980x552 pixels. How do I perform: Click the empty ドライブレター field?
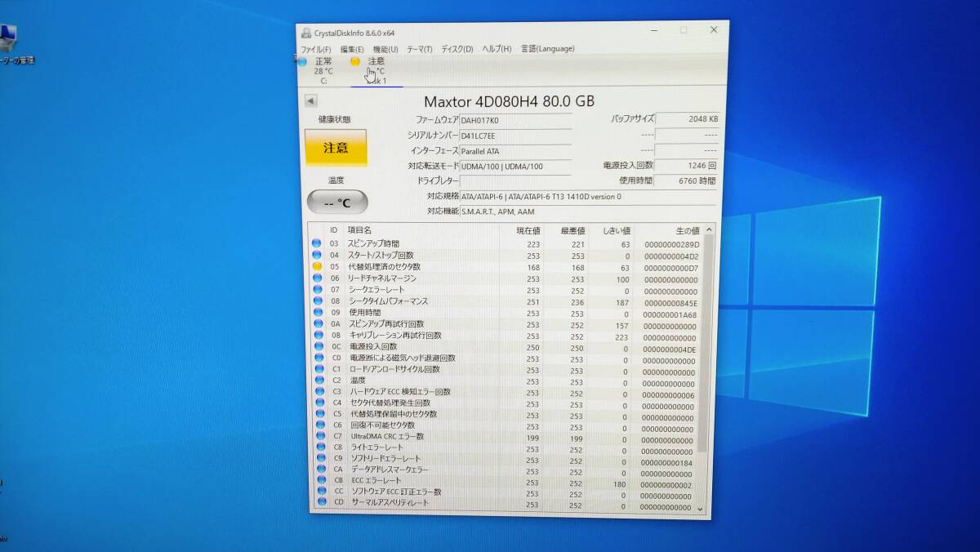[515, 180]
